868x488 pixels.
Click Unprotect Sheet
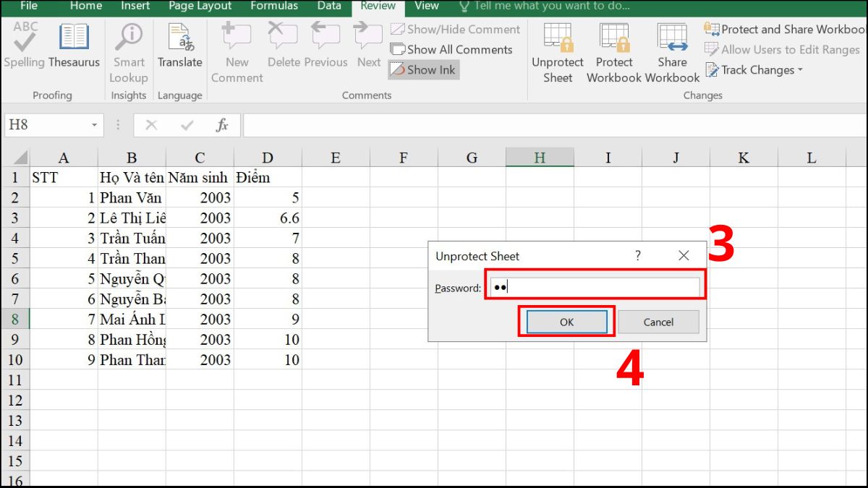click(x=557, y=51)
